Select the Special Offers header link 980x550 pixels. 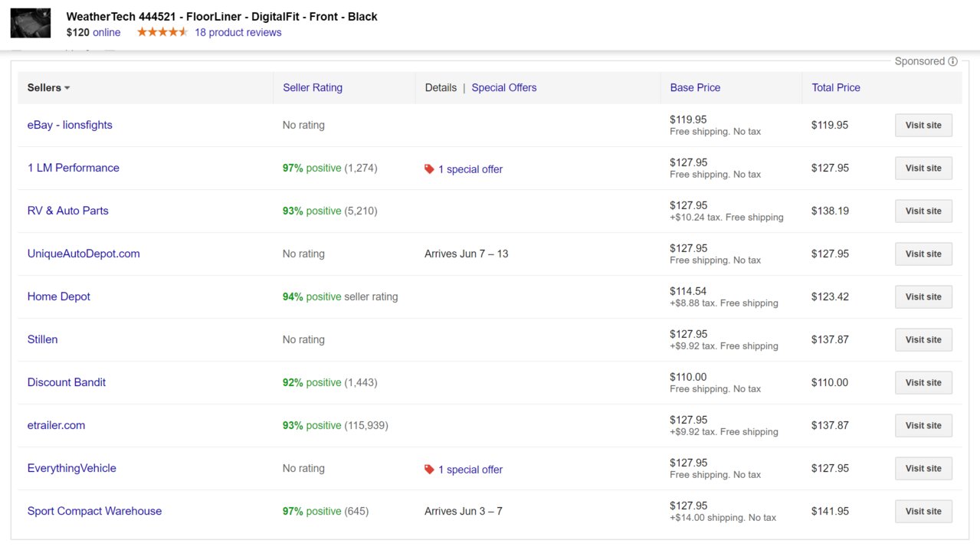coord(504,87)
